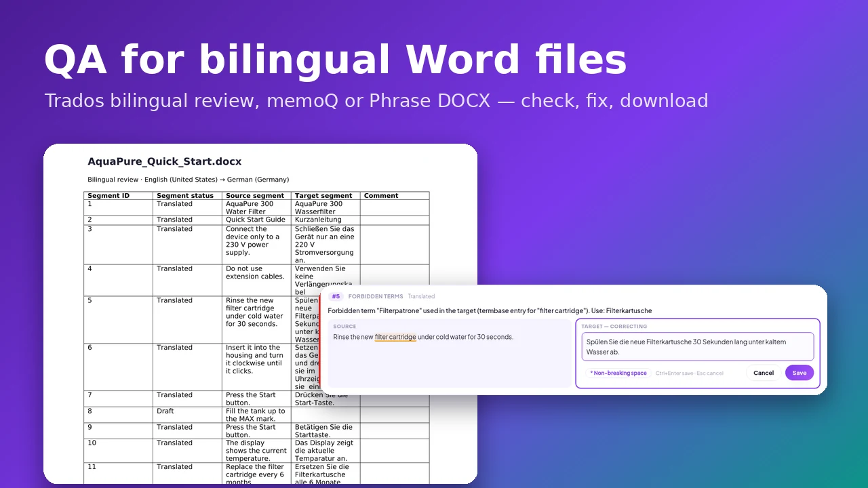The height and width of the screenshot is (488, 868).
Task: Click underlined 'filter cartridge' in the source
Action: (x=395, y=337)
